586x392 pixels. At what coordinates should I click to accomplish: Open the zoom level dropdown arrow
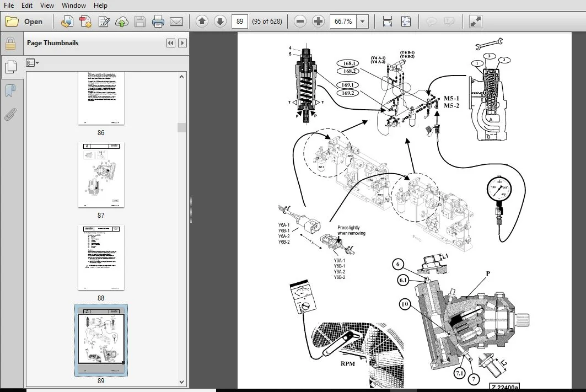click(x=363, y=22)
